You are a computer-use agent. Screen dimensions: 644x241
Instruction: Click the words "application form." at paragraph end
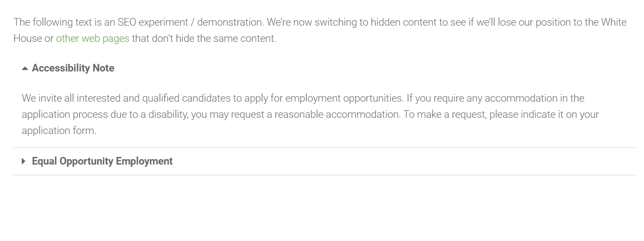(x=59, y=131)
